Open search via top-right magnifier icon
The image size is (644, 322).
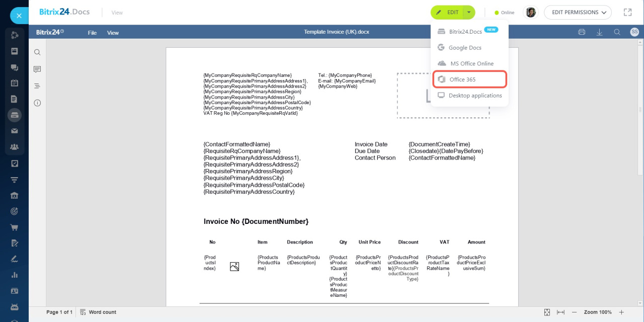617,32
